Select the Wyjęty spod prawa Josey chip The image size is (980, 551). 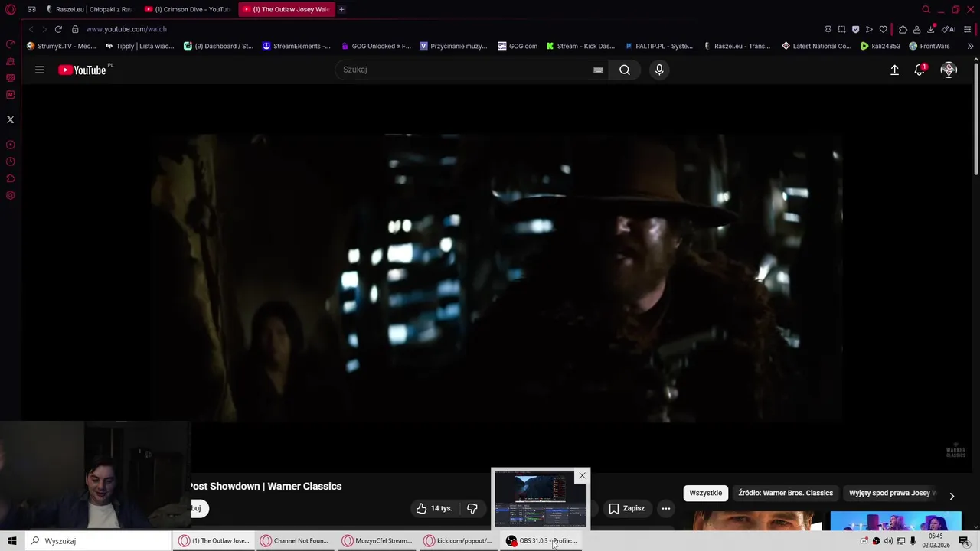tap(892, 493)
